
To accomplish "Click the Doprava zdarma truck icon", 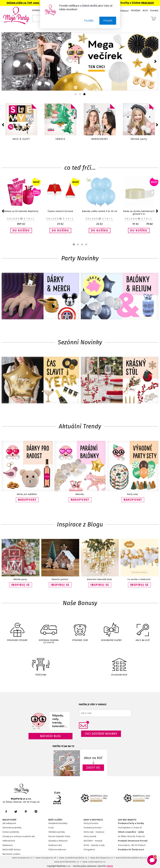I will tap(48, 629).
